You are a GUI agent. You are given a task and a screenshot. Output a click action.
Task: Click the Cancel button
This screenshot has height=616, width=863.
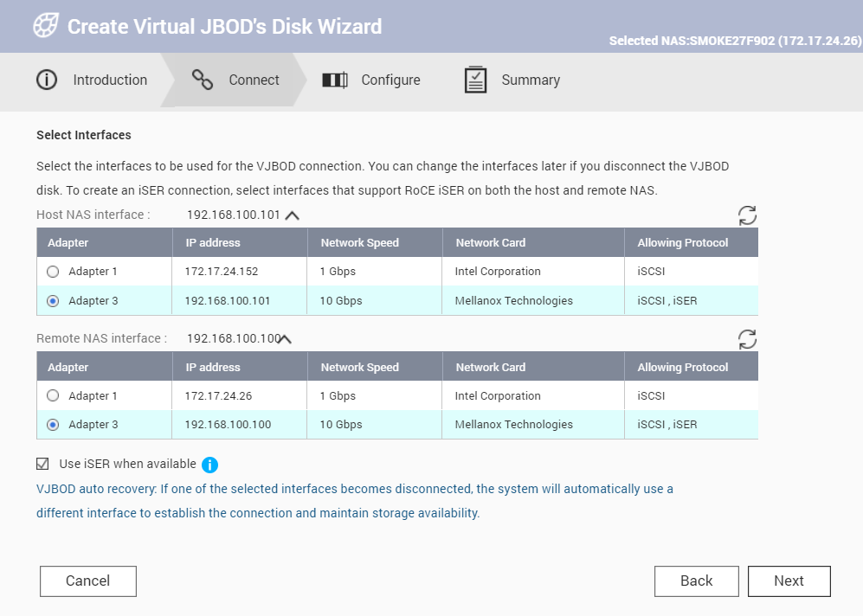[87, 581]
